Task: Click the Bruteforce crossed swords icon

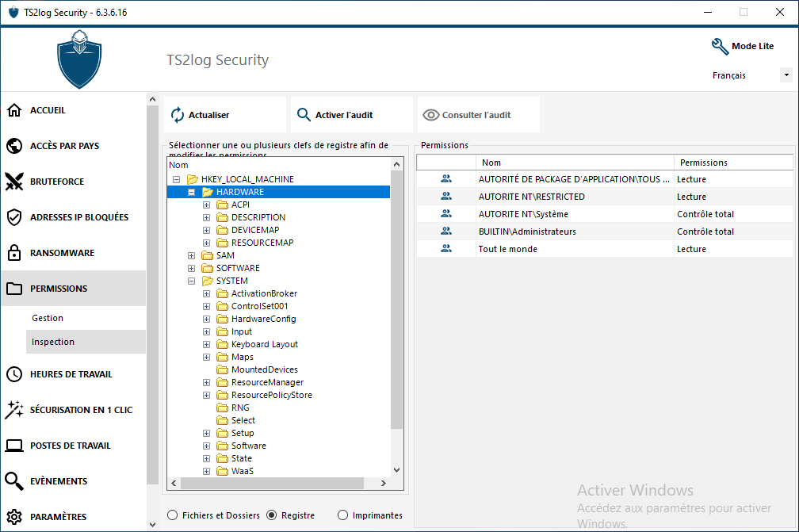Action: click(14, 182)
